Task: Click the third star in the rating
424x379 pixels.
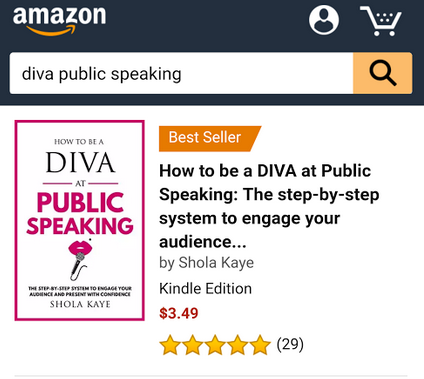Action: point(215,345)
